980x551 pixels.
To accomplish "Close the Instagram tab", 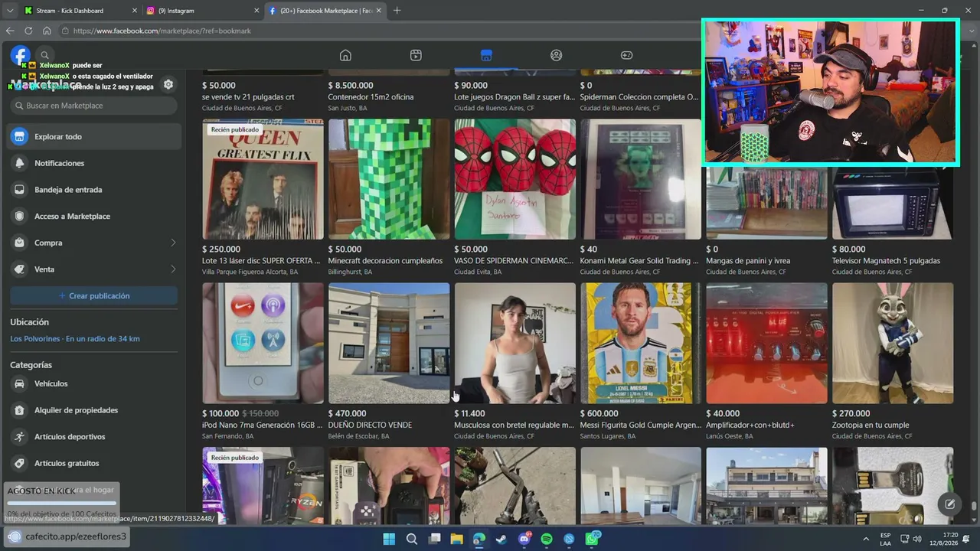I will pos(256,11).
